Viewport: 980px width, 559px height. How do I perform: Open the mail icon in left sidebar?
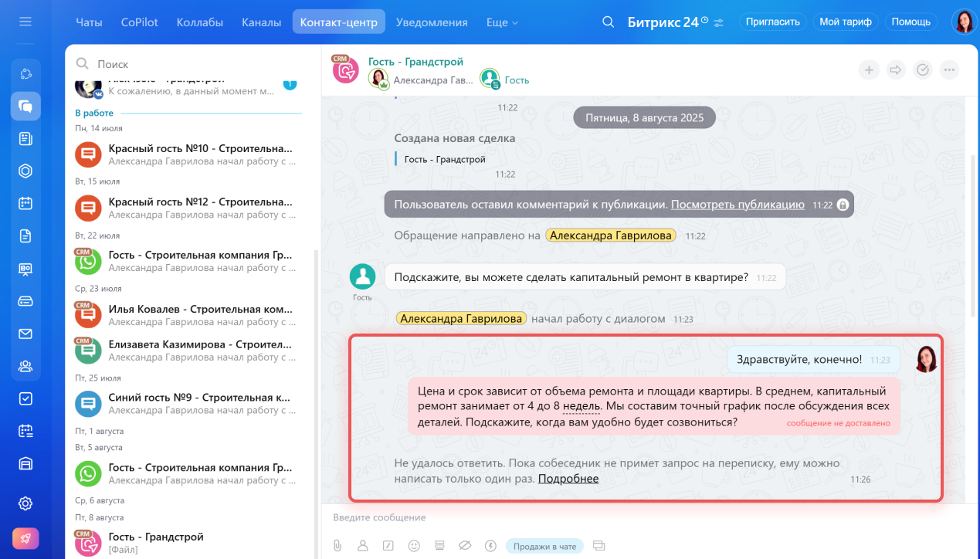point(25,334)
